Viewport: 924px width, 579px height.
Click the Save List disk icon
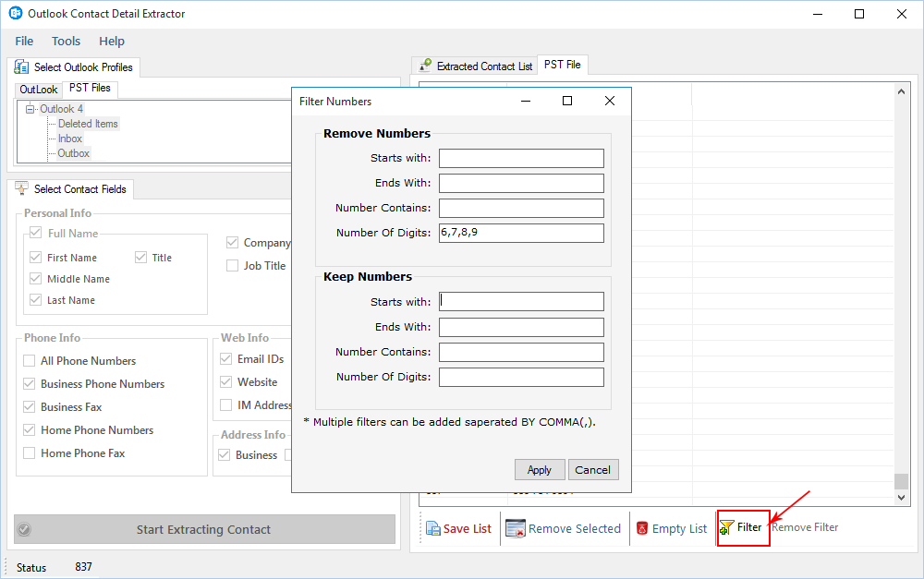[x=433, y=528]
